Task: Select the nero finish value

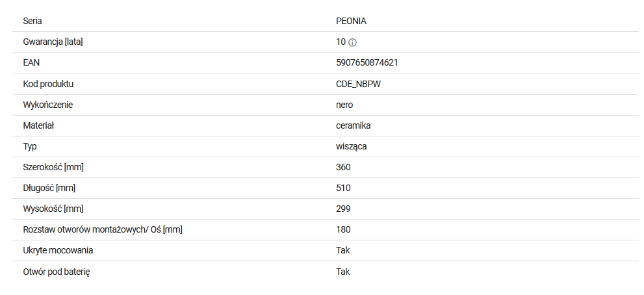Action: pos(344,105)
